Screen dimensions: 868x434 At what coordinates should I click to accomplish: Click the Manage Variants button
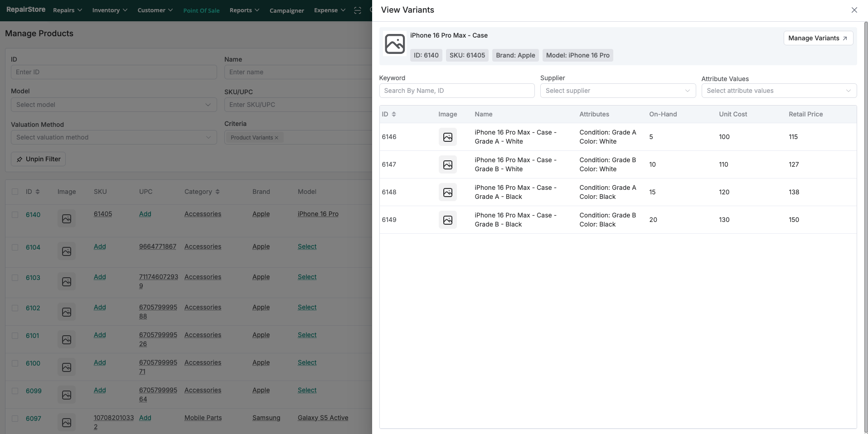818,38
